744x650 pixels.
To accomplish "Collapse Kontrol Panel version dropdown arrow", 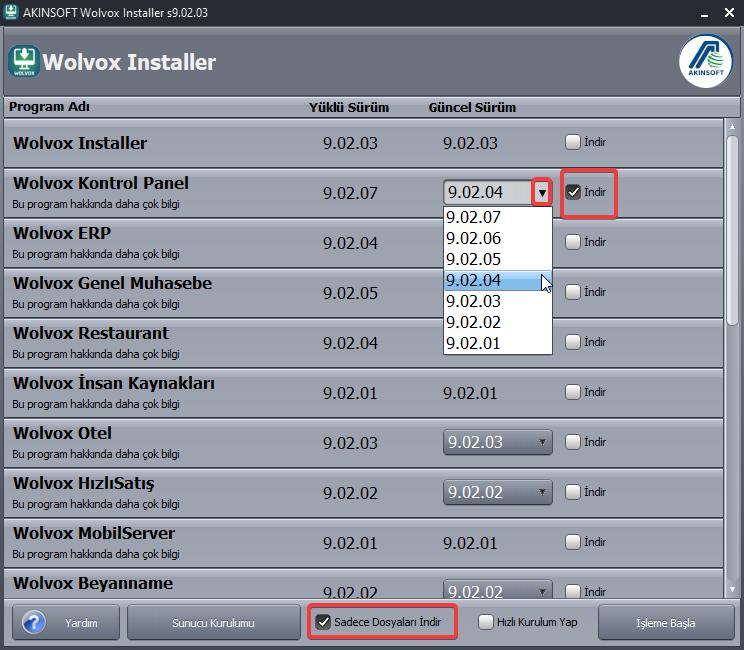I will pyautogui.click(x=542, y=192).
